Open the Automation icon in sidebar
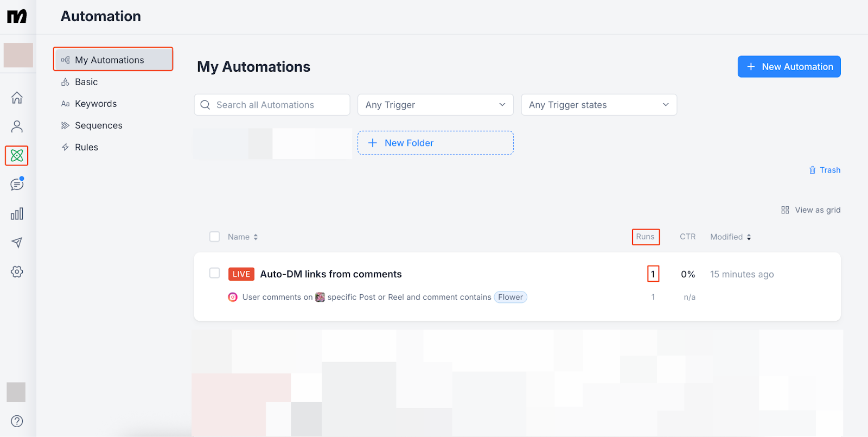Screen dimensions: 868x437 click(17, 156)
